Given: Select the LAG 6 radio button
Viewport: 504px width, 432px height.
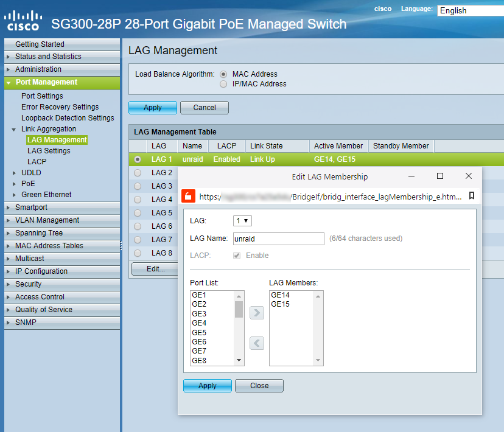Looking at the screenshot, I should [x=138, y=226].
